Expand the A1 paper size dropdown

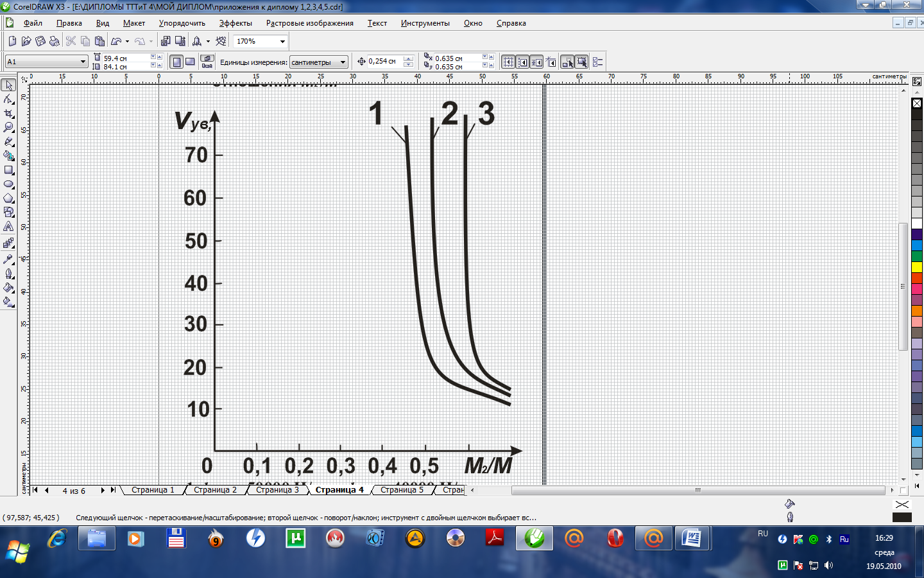coord(83,62)
